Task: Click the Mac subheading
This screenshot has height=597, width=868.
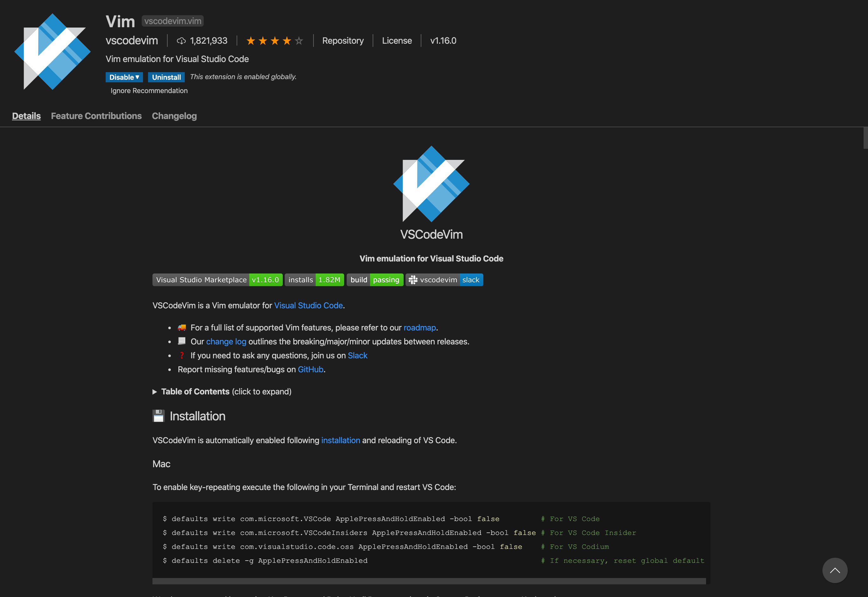Action: (162, 464)
